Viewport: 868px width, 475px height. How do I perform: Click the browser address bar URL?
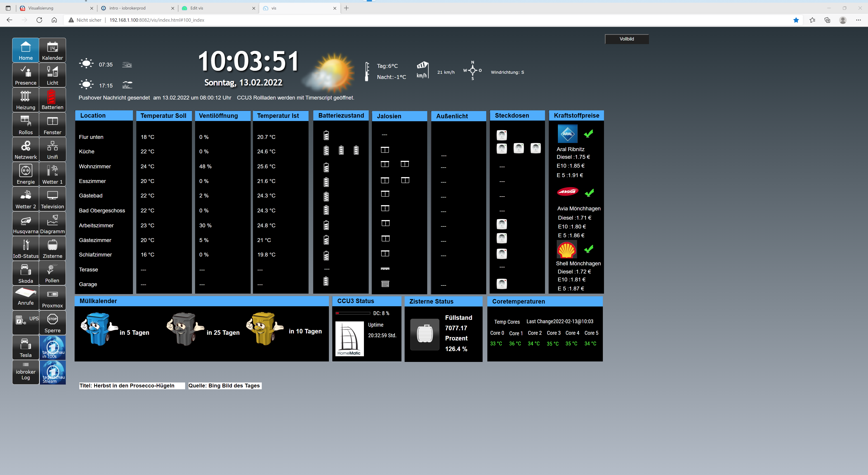[157, 20]
